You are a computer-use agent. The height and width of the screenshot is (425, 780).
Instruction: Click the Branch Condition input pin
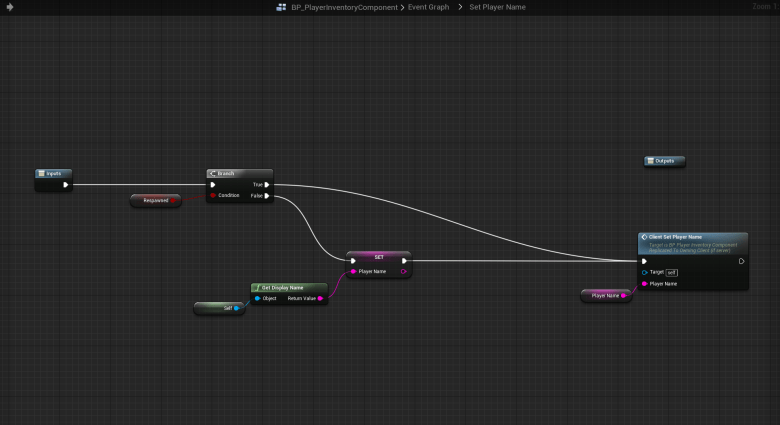213,196
